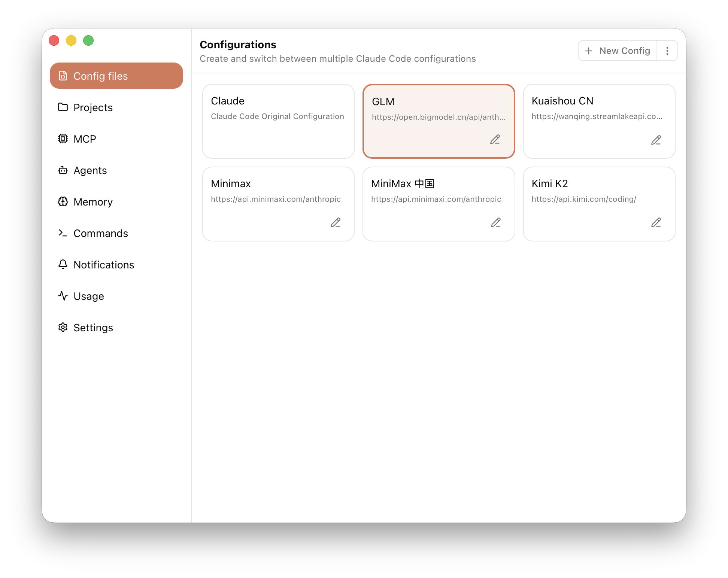Image resolution: width=728 pixels, height=578 pixels.
Task: Select the Config files icon in sidebar
Action: click(63, 76)
